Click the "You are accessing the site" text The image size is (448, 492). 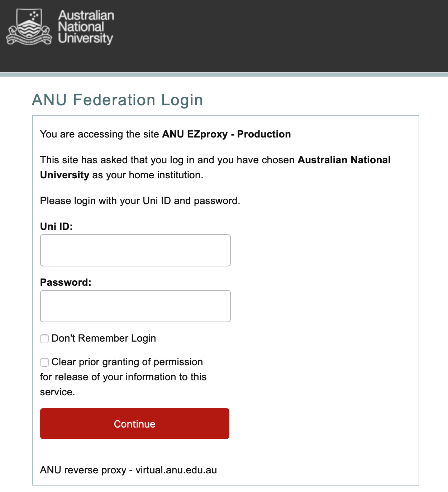click(100, 134)
